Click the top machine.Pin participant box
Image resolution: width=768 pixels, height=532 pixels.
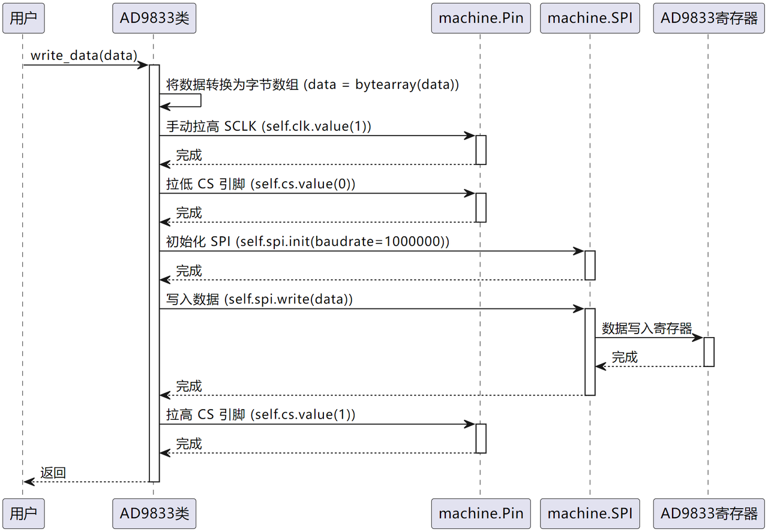click(x=481, y=18)
